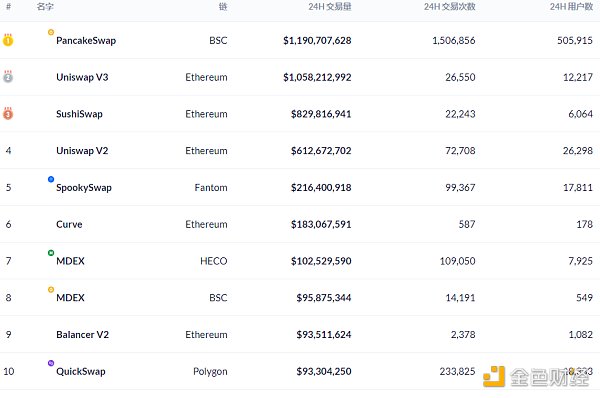This screenshot has width=600, height=398.
Task: Click the yellow BSC badge beside PancakeSwap
Action: pos(51,32)
